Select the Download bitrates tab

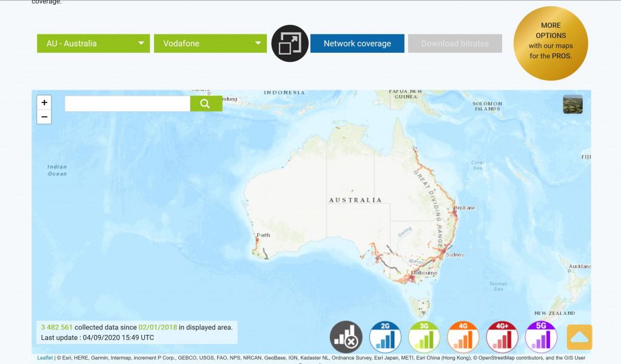coord(455,44)
